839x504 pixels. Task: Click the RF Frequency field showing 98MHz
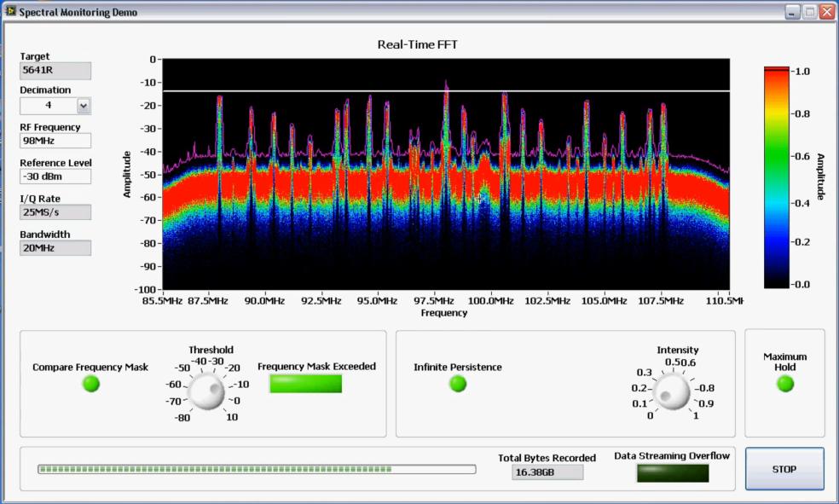point(55,141)
